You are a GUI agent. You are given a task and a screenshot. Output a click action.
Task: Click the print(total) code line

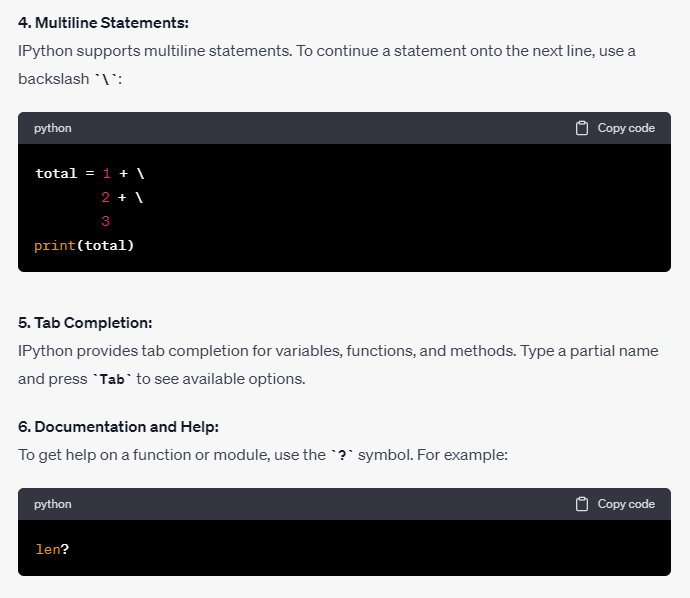[84, 245]
